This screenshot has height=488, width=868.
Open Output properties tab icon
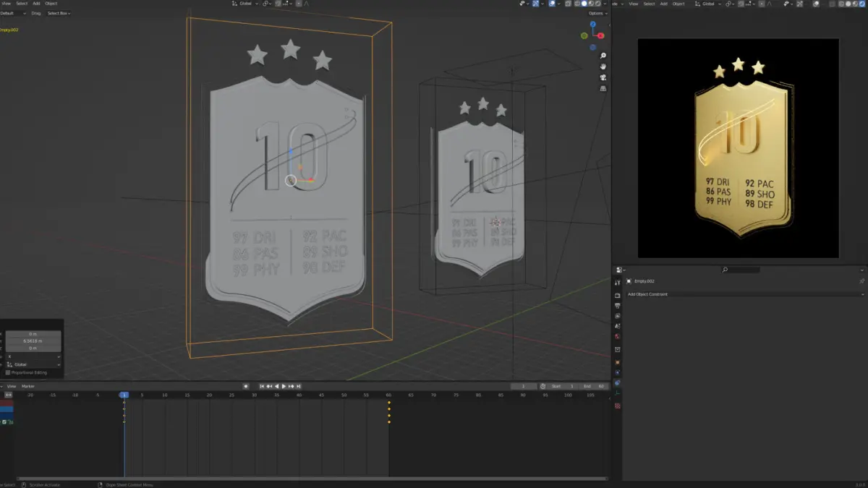[x=617, y=306]
